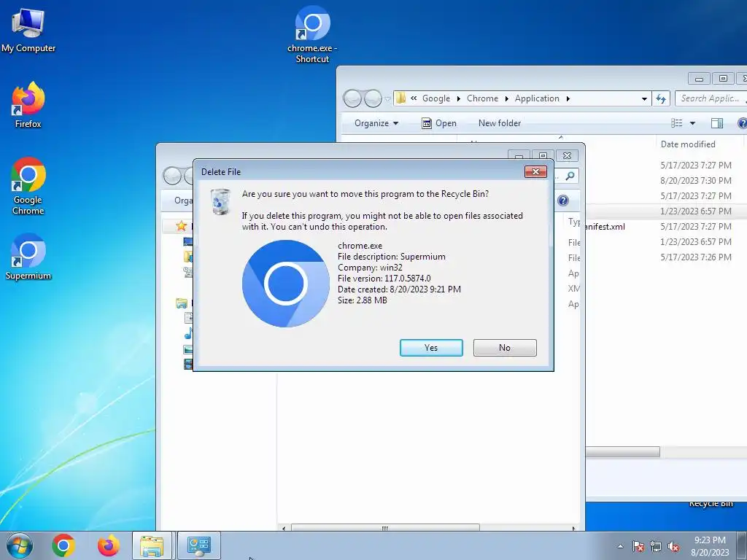Minimize the Application Explorer window
Screen dimensions: 747x560
coord(699,78)
